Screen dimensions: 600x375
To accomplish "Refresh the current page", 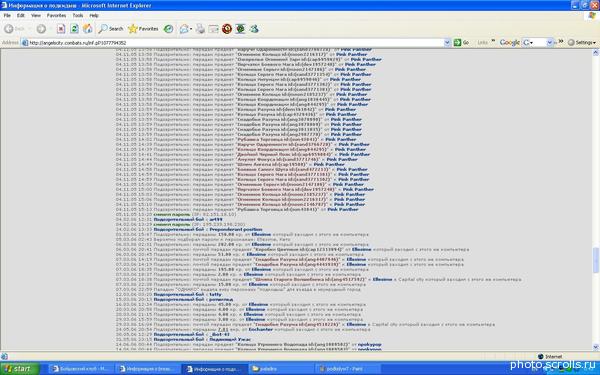I will click(75, 29).
